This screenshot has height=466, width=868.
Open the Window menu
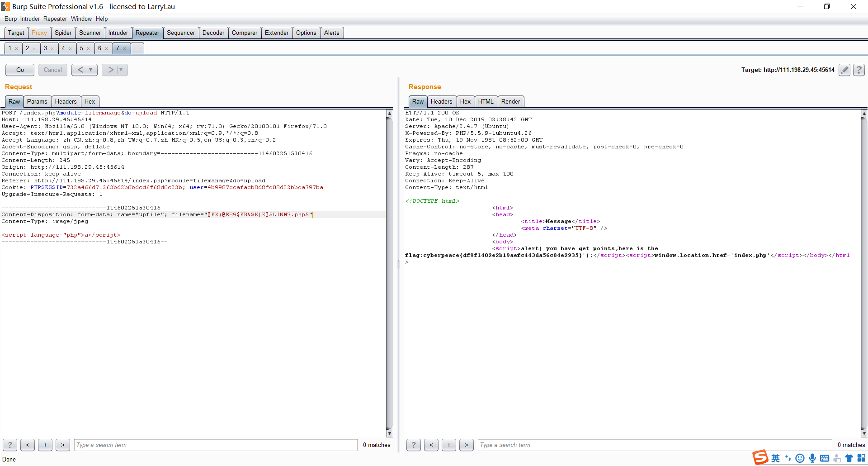(x=81, y=19)
